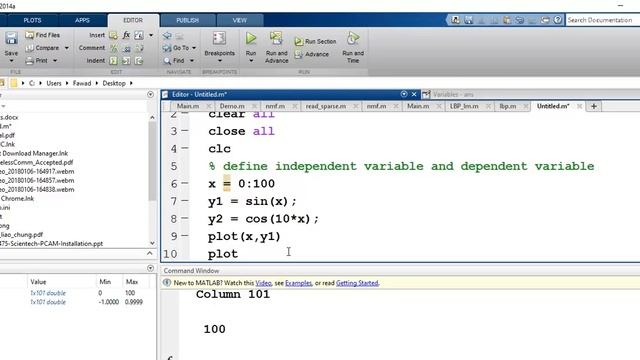Add a new editor tab with plus button
The height and width of the screenshot is (360, 640).
[x=594, y=106]
